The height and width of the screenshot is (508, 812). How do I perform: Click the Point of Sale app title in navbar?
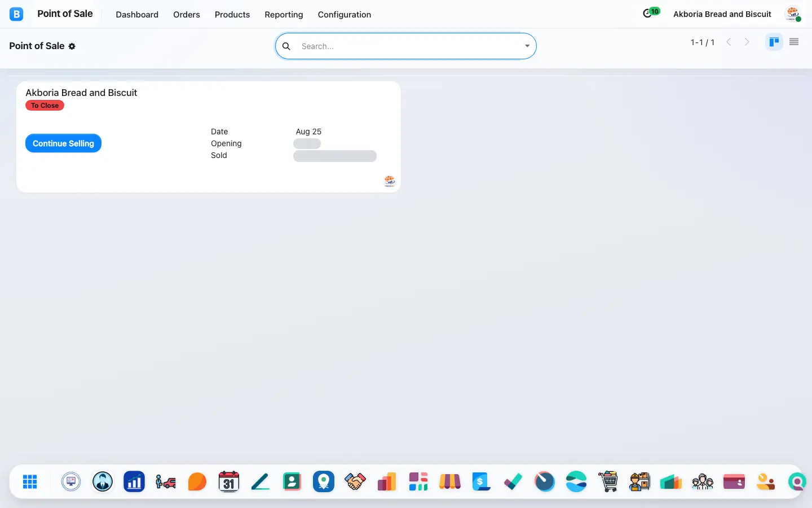click(65, 14)
